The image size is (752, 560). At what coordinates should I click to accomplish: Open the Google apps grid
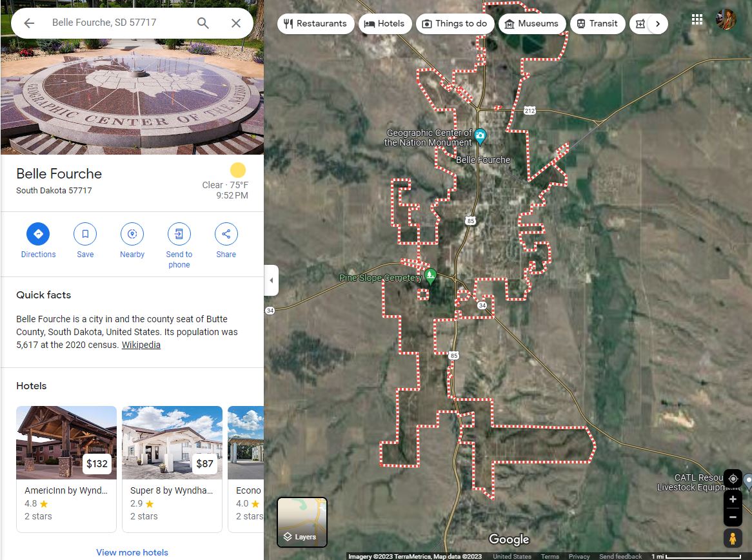[697, 19]
